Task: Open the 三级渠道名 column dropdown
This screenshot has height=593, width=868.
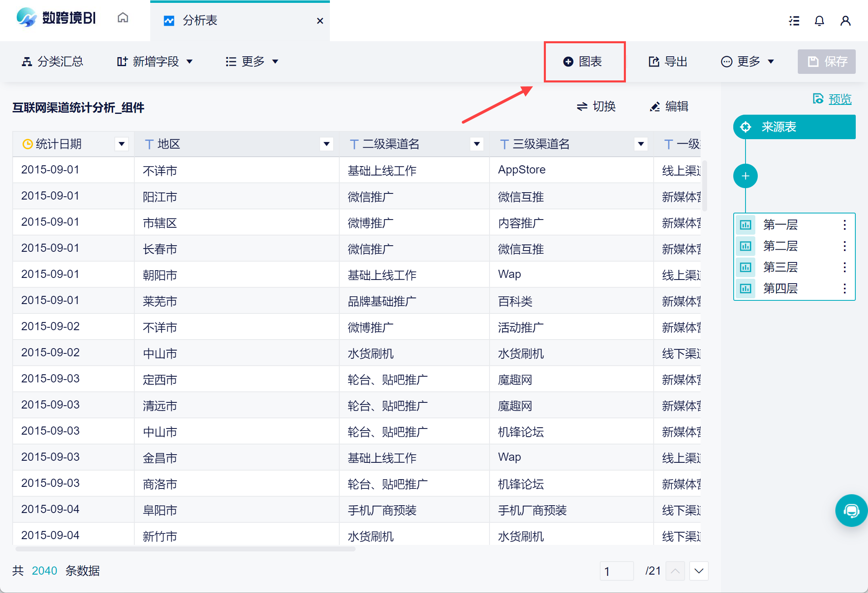Action: click(x=641, y=144)
